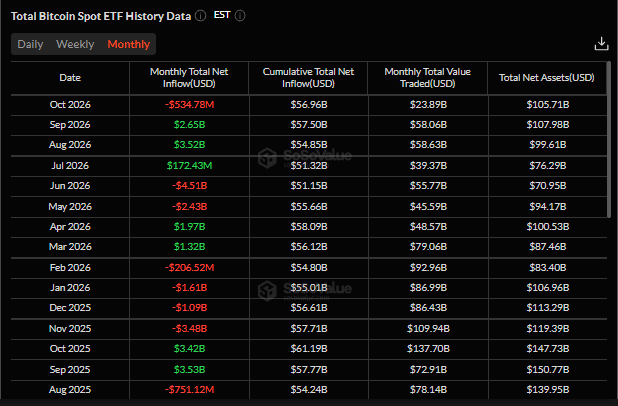This screenshot has width=618, height=406.
Task: Click the $1.97B net inflow value
Action: pyautogui.click(x=190, y=227)
